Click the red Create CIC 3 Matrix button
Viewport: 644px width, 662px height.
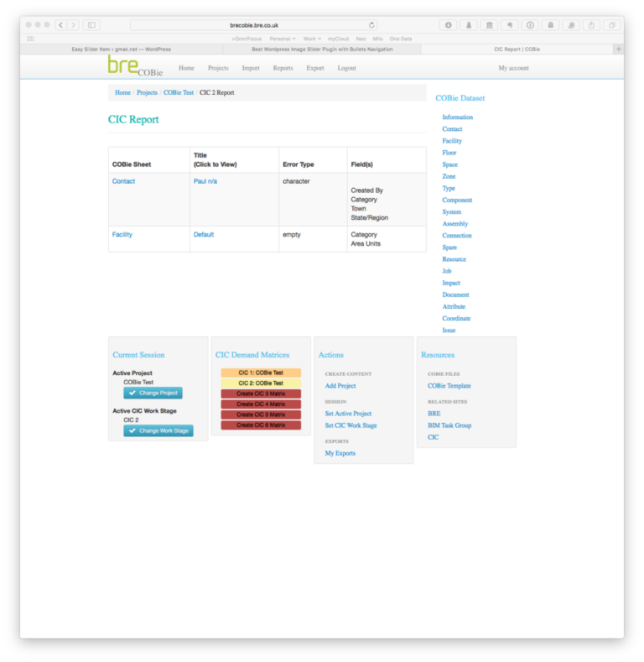(261, 394)
